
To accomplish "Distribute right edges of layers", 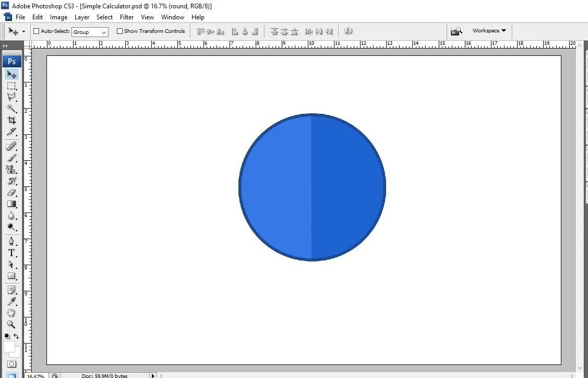I will click(x=329, y=31).
